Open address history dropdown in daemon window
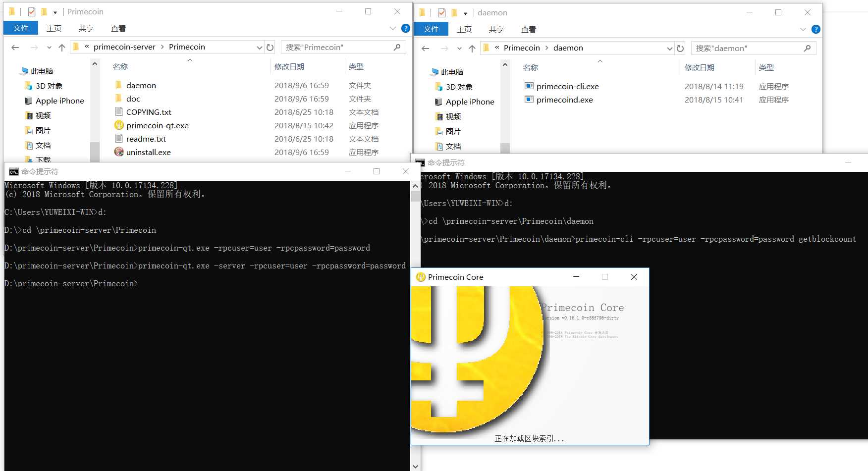868x471 pixels. [x=669, y=49]
